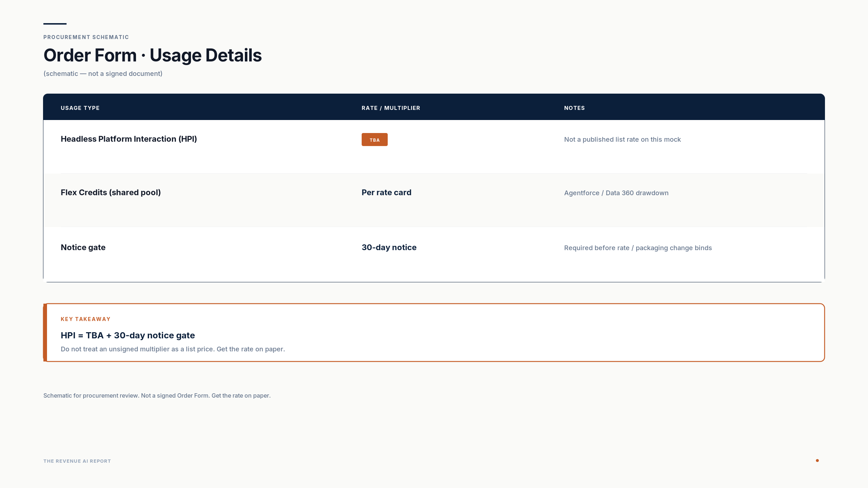Image resolution: width=868 pixels, height=488 pixels.
Task: Click the 'Schematic for procurement review' footnote
Action: click(157, 395)
